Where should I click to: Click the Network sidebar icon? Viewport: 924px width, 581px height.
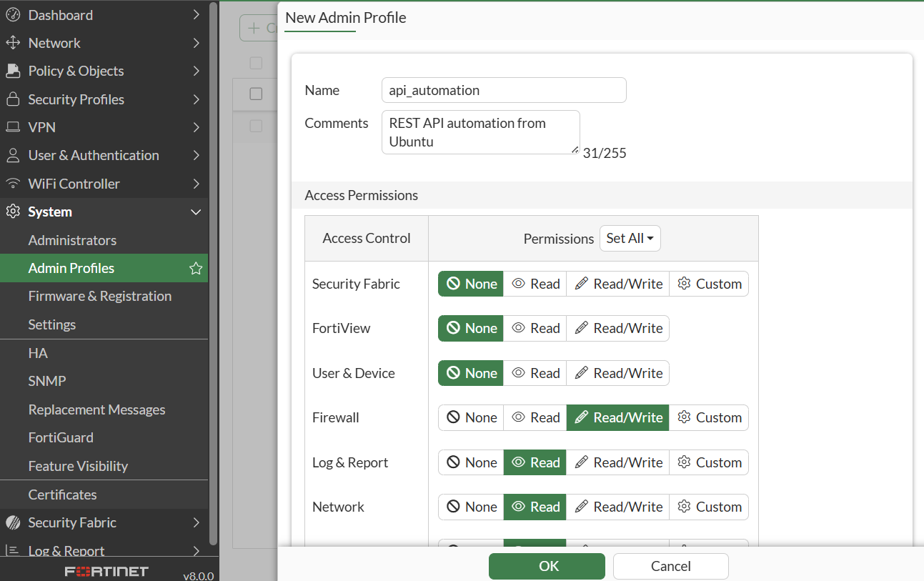pos(12,43)
